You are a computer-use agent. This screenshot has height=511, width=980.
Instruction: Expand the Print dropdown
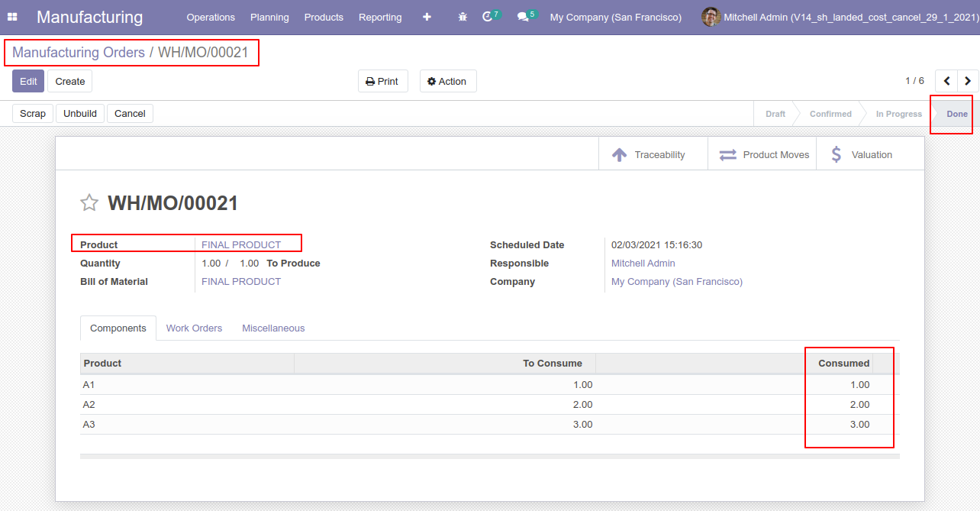[x=382, y=81]
